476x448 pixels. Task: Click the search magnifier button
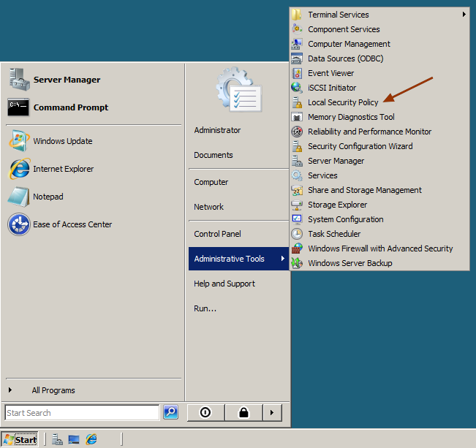(170, 412)
